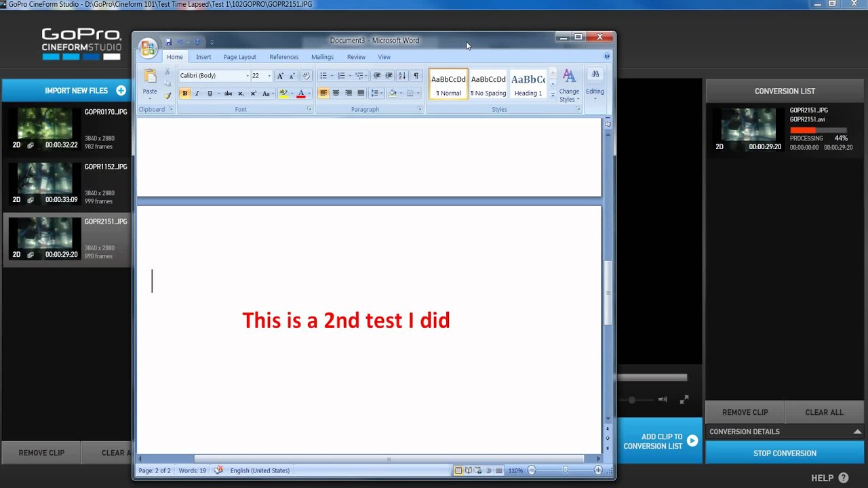Click Remove Clip under the import list

pyautogui.click(x=41, y=453)
